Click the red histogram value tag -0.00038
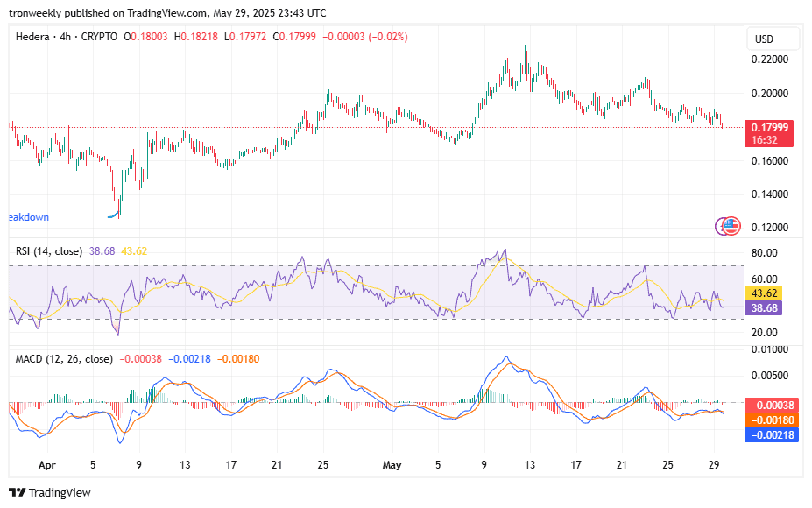Viewport: 812px width, 508px height. pyautogui.click(x=772, y=405)
